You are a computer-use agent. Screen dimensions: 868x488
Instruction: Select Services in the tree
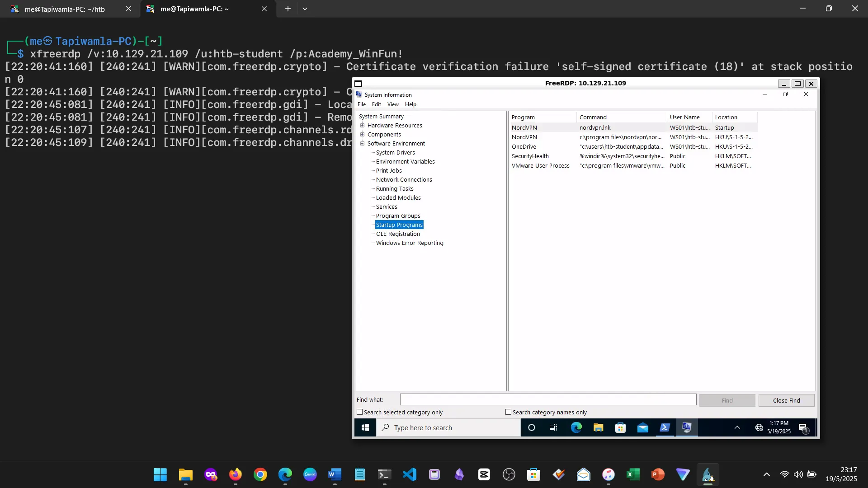[387, 207]
